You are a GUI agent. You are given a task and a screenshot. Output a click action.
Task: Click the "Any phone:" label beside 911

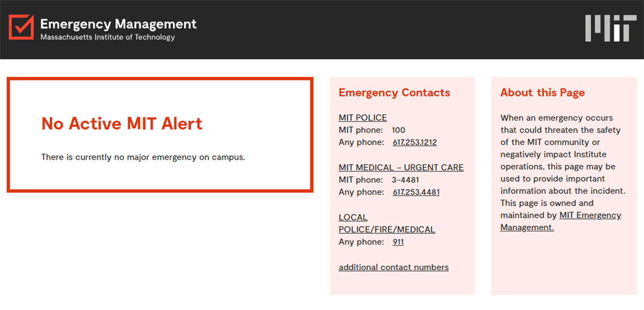click(361, 242)
